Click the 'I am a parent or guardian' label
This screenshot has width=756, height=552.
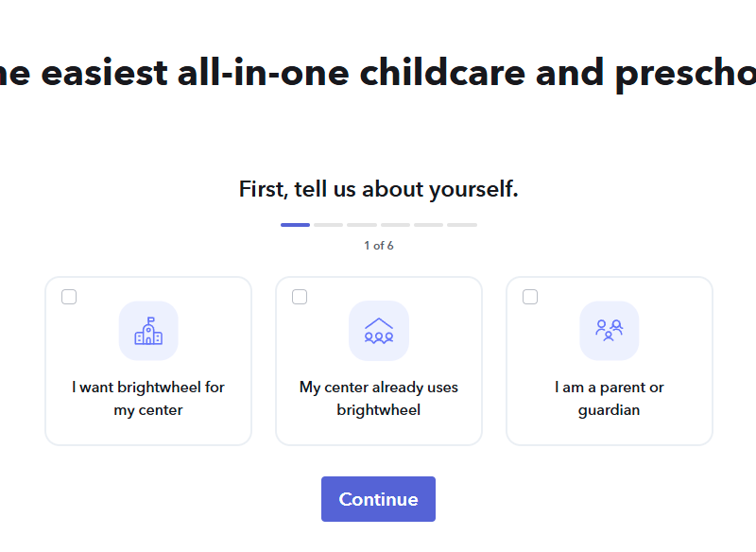[610, 399]
